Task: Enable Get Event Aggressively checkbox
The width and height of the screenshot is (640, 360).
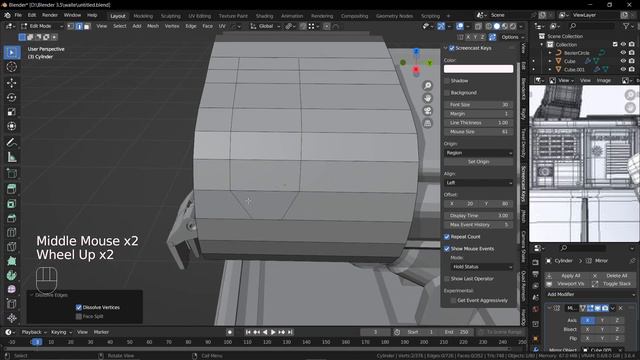Action: pos(453,300)
